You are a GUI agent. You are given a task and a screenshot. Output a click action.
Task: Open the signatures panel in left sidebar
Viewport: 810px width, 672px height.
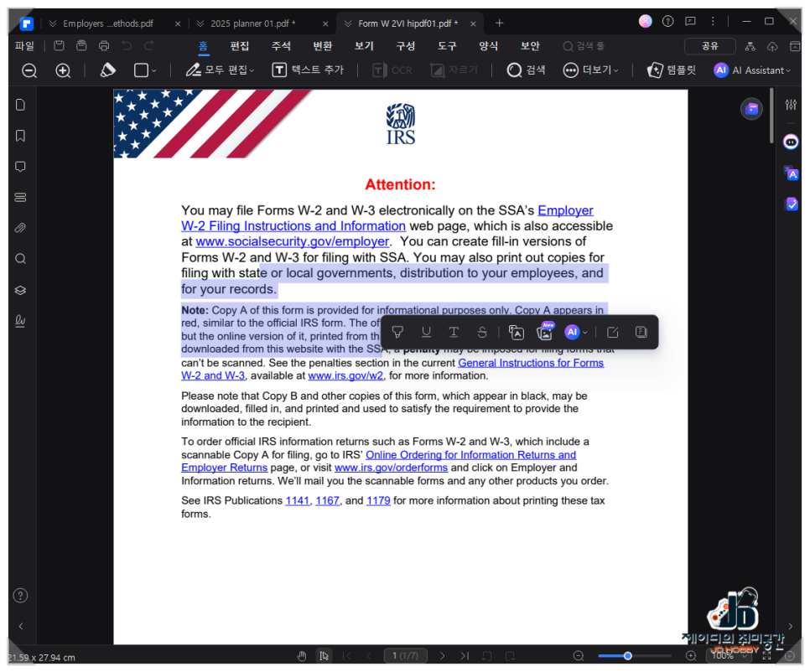click(20, 321)
